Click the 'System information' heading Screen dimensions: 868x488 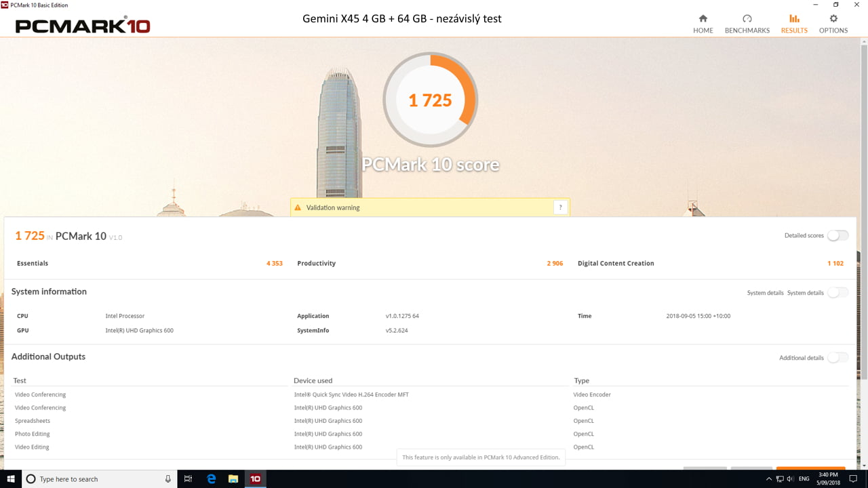click(49, 291)
